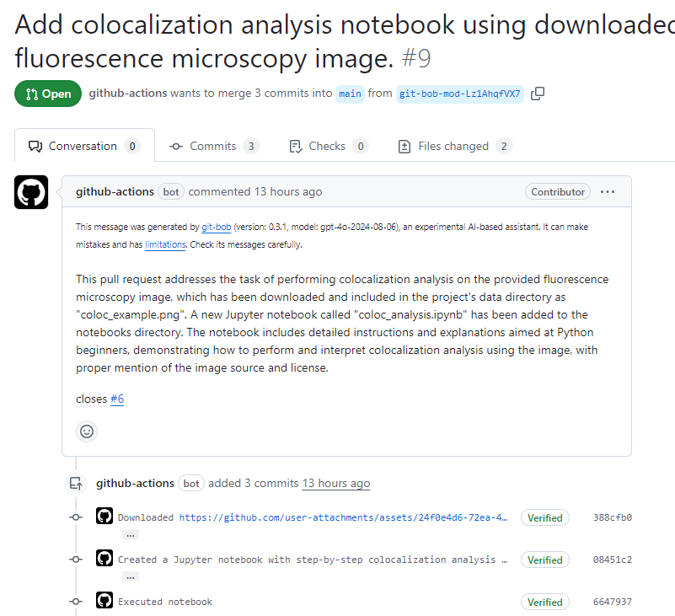Click the pull request icon in the Open badge
675x616 pixels.
[x=31, y=94]
